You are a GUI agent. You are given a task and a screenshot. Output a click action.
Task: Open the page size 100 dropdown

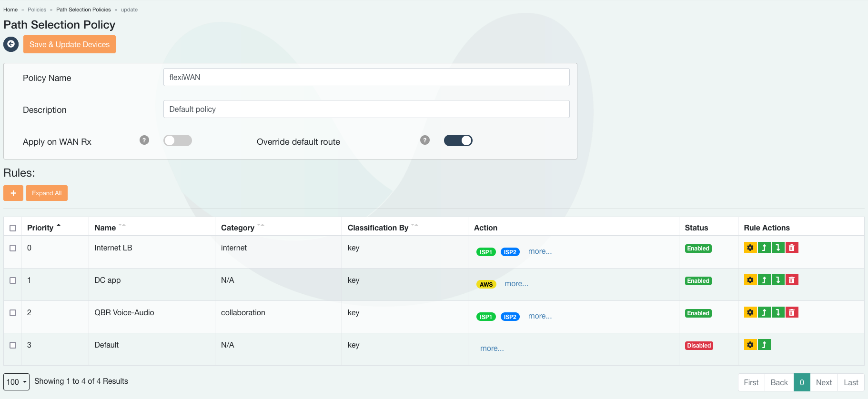tap(16, 382)
